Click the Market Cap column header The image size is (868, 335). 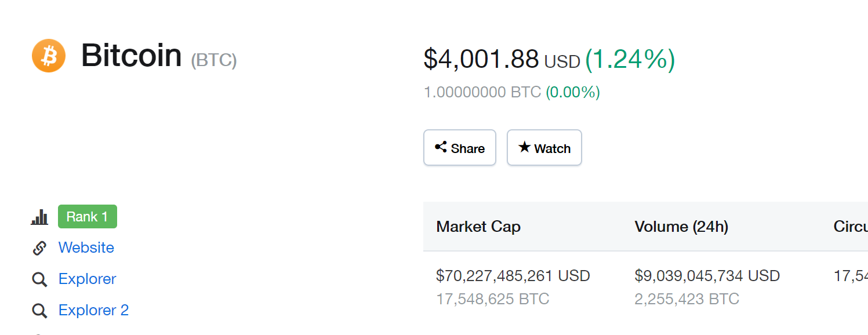[478, 227]
